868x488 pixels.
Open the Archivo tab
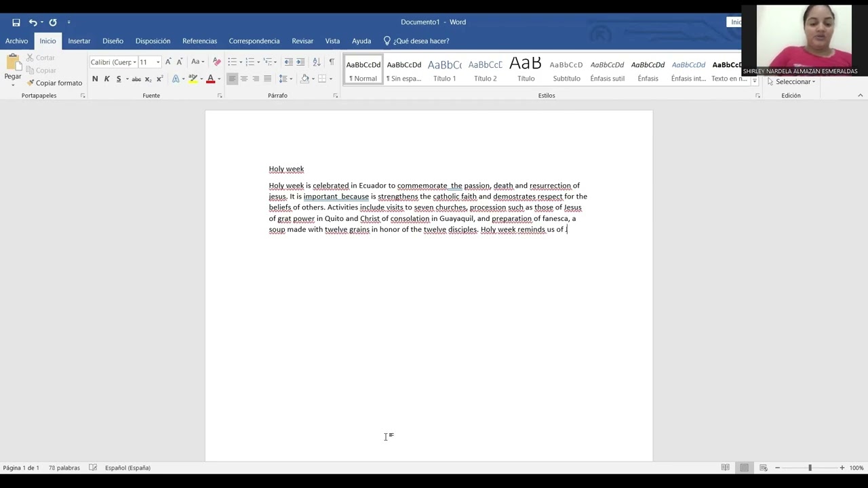[17, 41]
